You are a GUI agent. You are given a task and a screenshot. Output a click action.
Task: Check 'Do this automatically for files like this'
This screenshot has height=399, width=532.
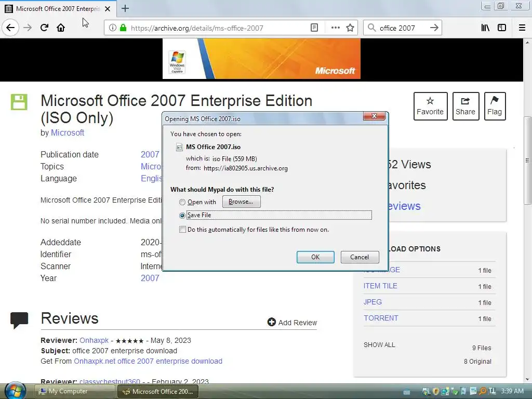coord(182,229)
